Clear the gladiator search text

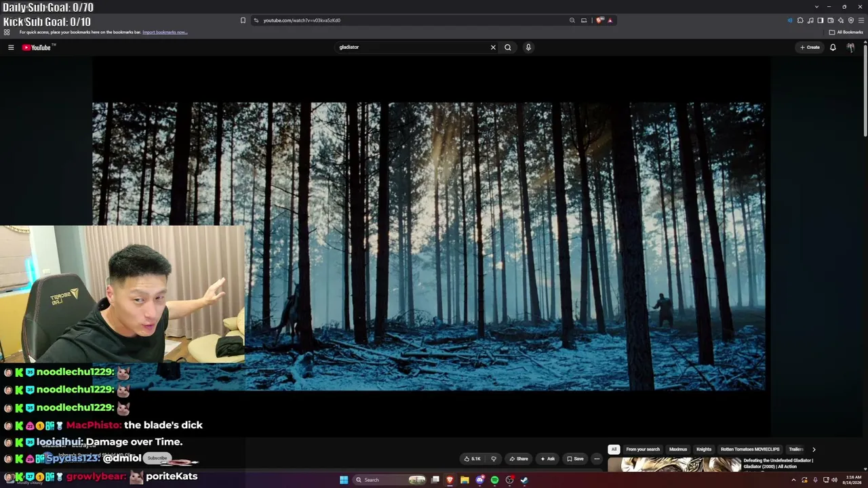click(493, 47)
